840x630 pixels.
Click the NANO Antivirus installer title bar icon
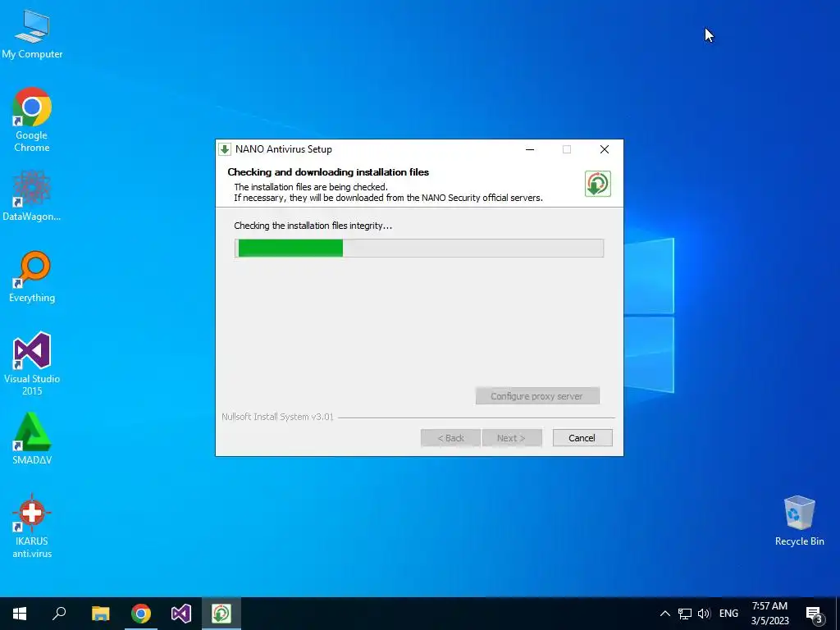[225, 149]
